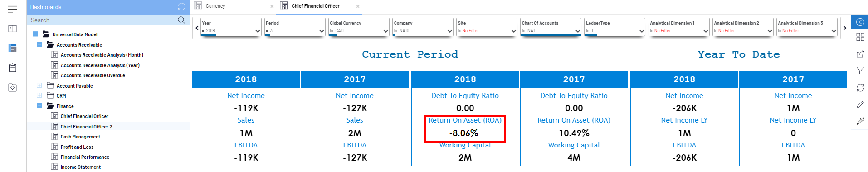868x172 pixels.
Task: Expand the Account Payable folder
Action: pos(39,85)
